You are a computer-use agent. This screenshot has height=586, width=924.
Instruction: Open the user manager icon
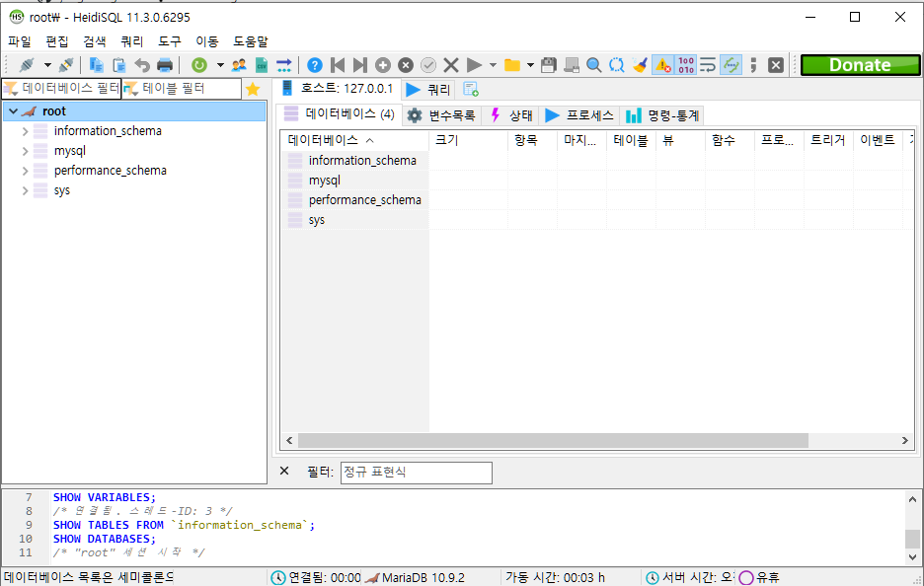point(239,65)
